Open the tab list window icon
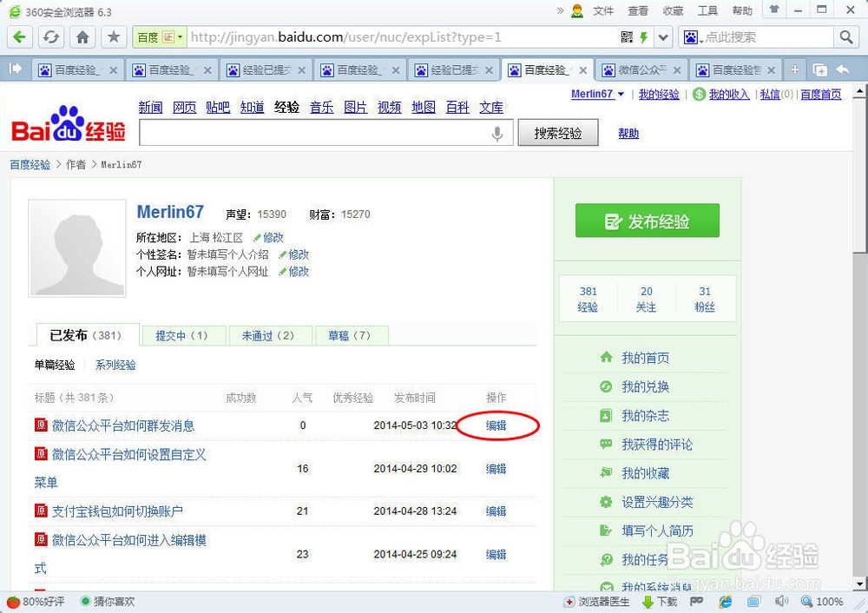 pyautogui.click(x=819, y=69)
